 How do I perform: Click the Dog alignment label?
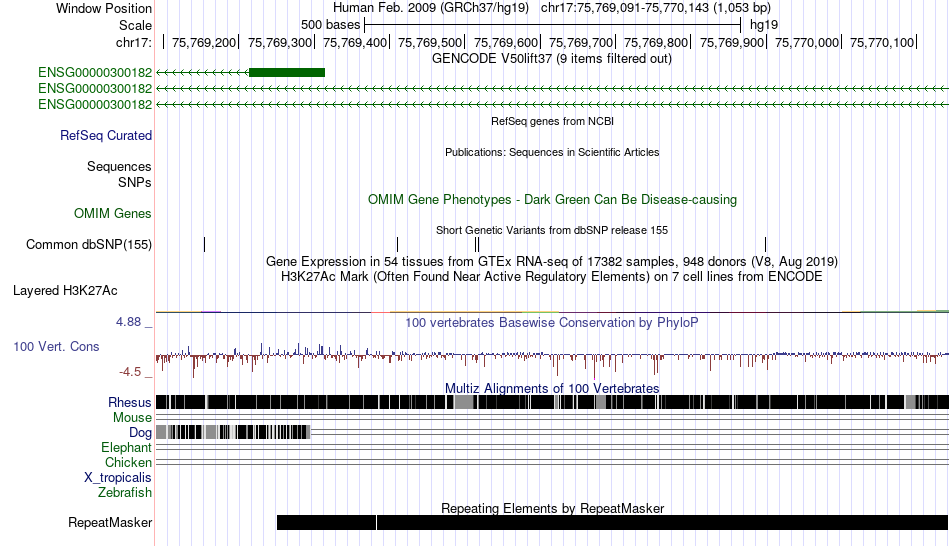141,433
